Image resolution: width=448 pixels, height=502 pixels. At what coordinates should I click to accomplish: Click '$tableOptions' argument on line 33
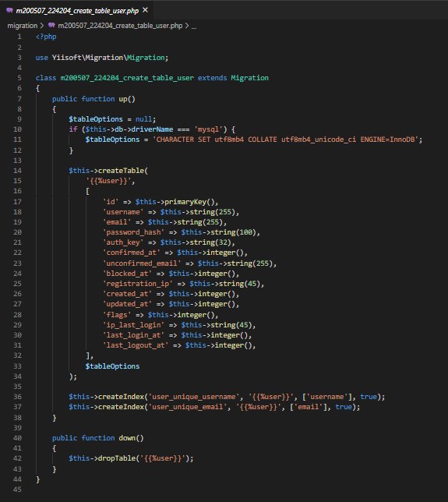(112, 366)
